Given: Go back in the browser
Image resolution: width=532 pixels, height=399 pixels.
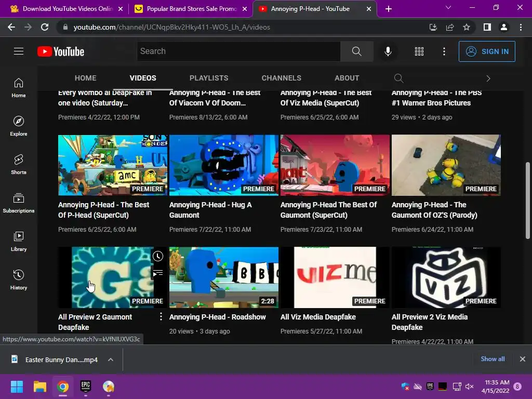Looking at the screenshot, I should (11, 27).
